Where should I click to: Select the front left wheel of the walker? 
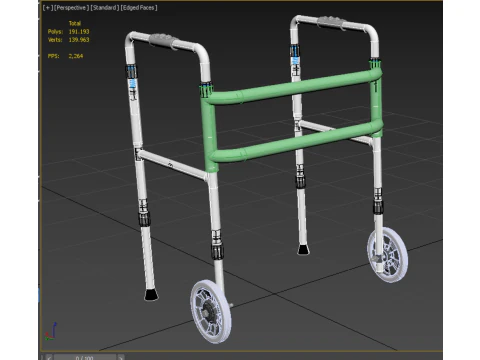coord(211,312)
